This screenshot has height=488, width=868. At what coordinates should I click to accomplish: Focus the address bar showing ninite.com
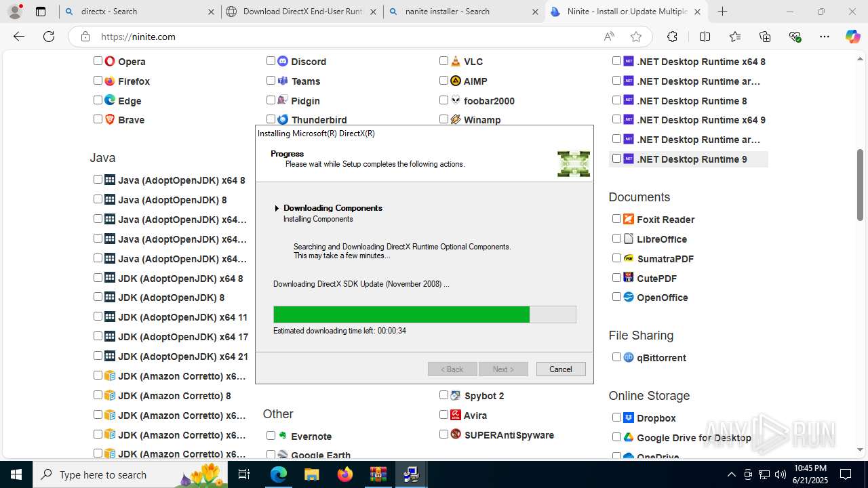(x=346, y=37)
